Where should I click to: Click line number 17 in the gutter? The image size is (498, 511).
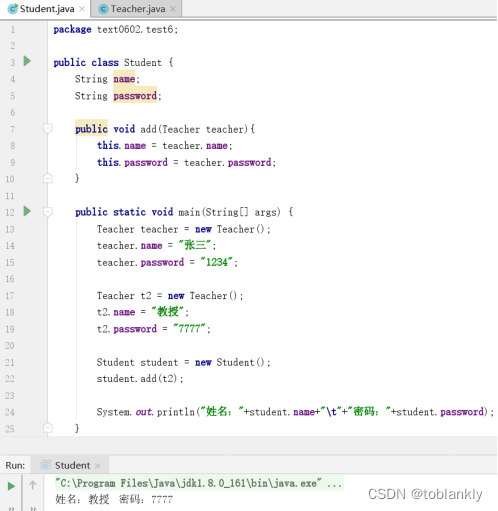[10, 296]
